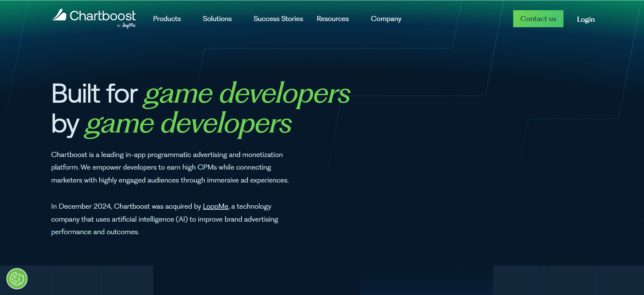Click the Chartboost wordmark in header

102,16
